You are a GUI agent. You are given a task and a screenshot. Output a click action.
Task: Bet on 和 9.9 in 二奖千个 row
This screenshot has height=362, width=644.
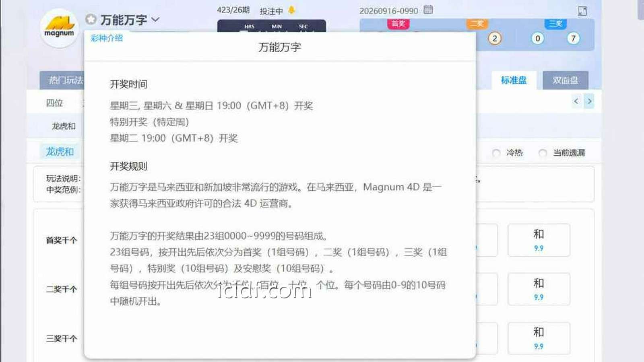click(x=539, y=289)
